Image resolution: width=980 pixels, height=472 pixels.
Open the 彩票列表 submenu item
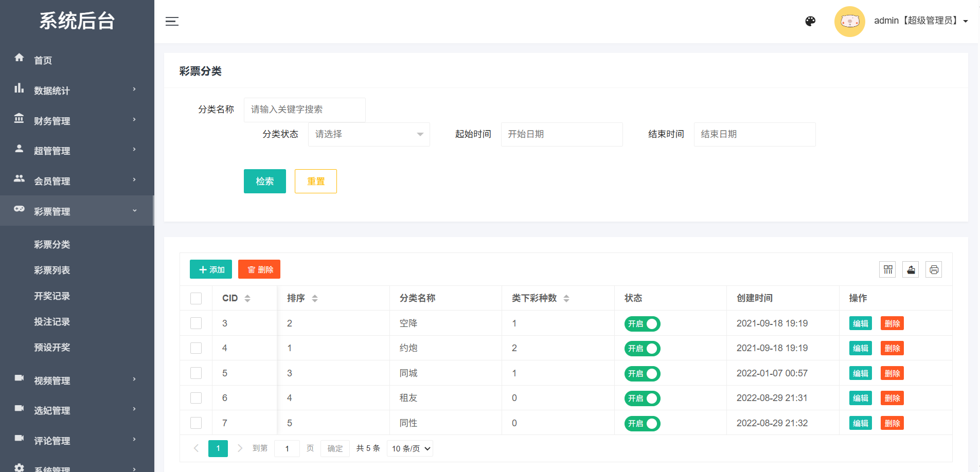point(52,270)
